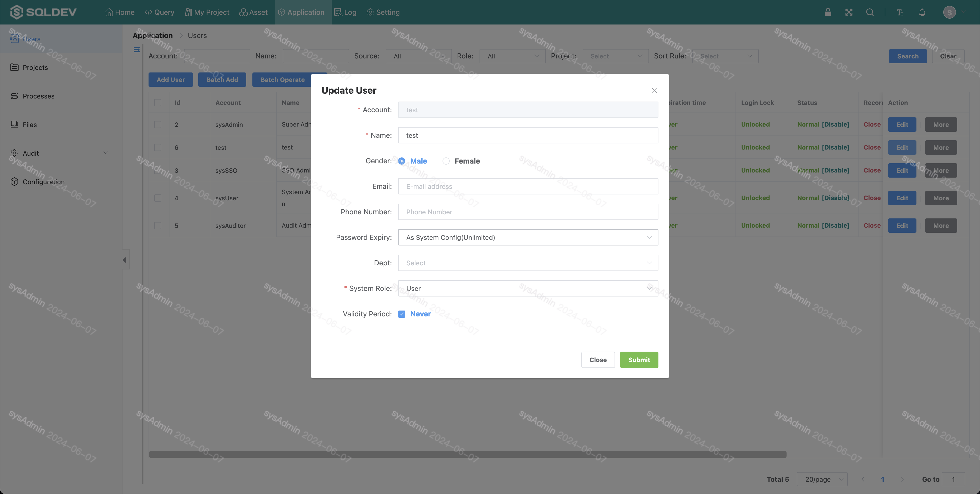Open the Password Expiry dropdown
Image resolution: width=980 pixels, height=494 pixels.
528,237
